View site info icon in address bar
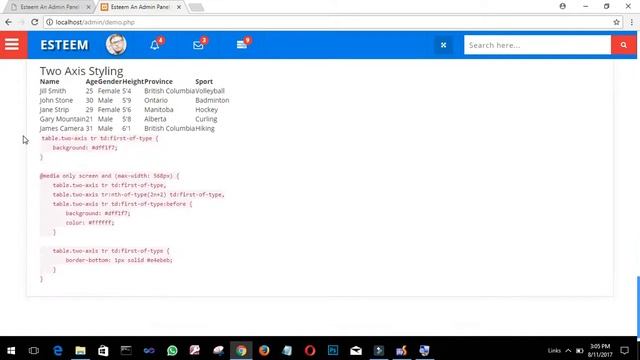The image size is (640, 360). click(49, 22)
